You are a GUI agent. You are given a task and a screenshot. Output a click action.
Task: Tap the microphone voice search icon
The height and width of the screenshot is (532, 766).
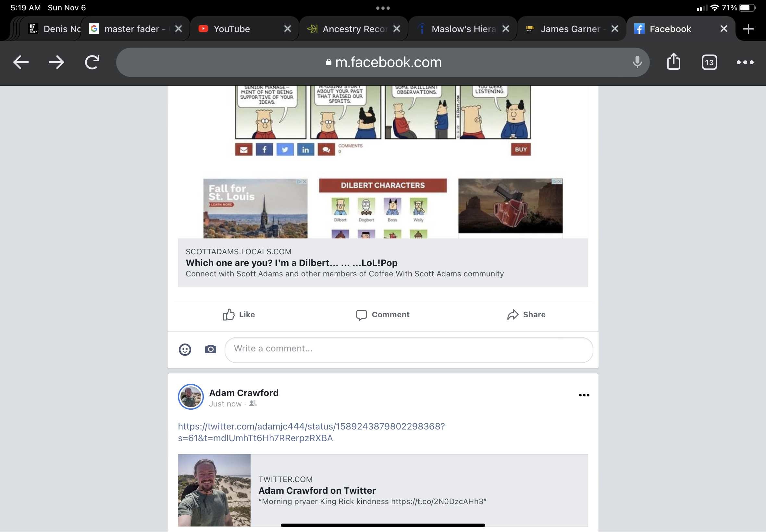[637, 62]
